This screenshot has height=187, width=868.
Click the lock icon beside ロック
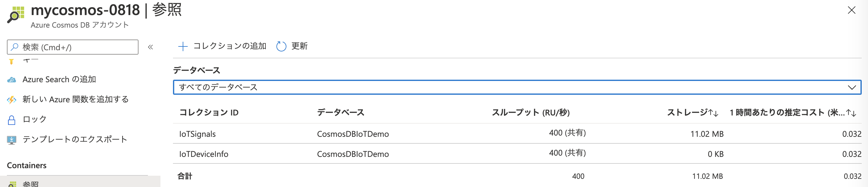12,119
